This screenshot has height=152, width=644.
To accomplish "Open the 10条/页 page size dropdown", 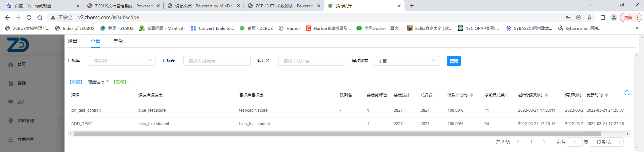I will click(607, 142).
